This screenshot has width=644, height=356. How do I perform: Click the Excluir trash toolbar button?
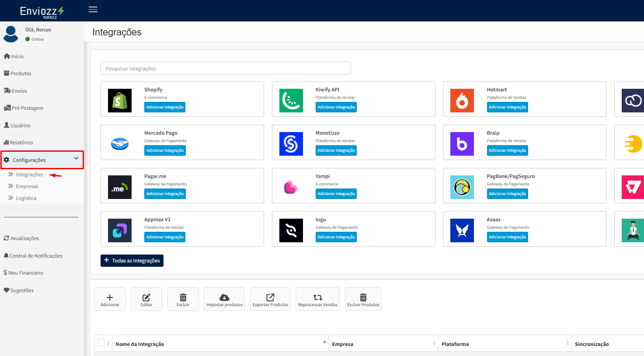pyautogui.click(x=183, y=299)
